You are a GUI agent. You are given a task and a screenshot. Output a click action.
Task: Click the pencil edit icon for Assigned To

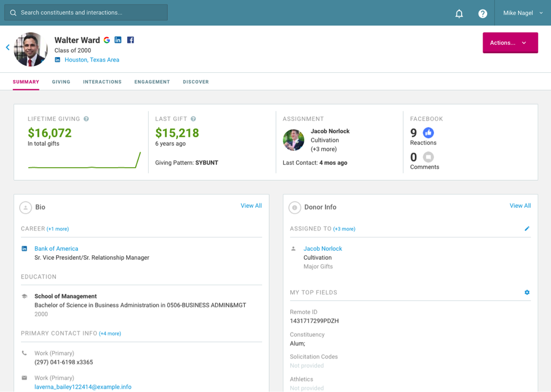[x=527, y=229]
